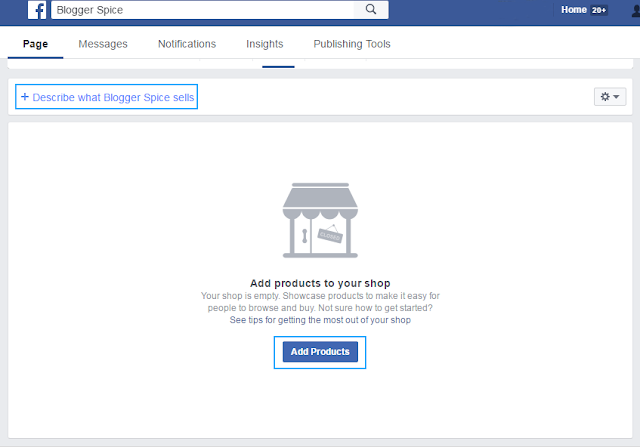This screenshot has width=640, height=447.
Task: Click the Facebook logo icon
Action: pyautogui.click(x=37, y=10)
